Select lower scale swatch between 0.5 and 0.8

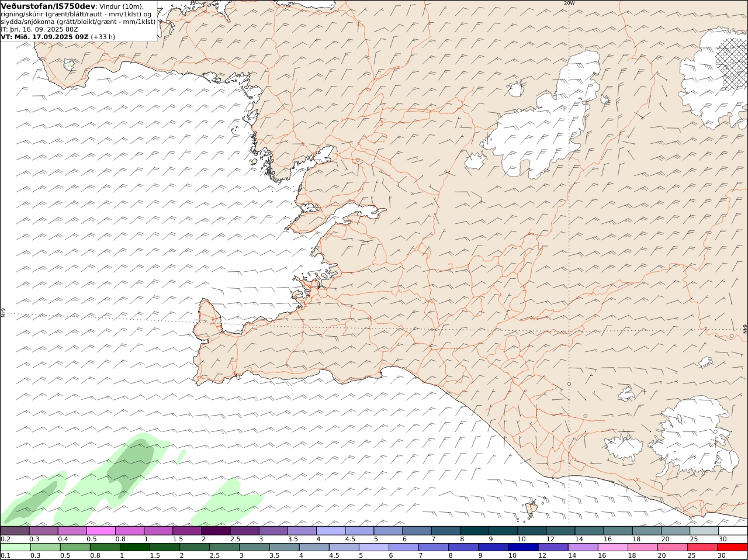[75, 547]
